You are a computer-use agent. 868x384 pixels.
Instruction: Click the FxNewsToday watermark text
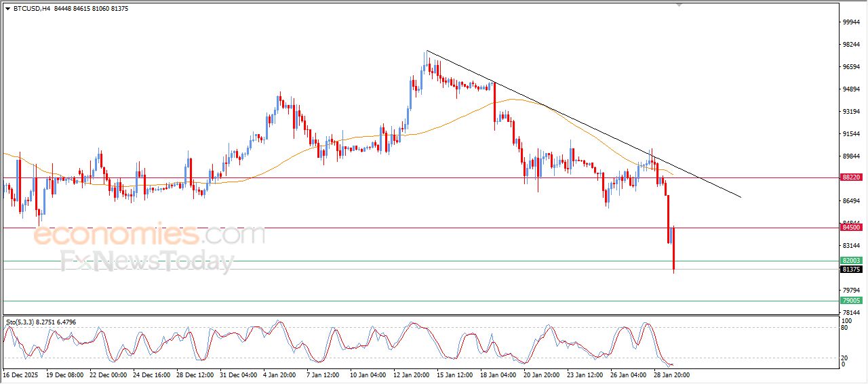tap(146, 261)
